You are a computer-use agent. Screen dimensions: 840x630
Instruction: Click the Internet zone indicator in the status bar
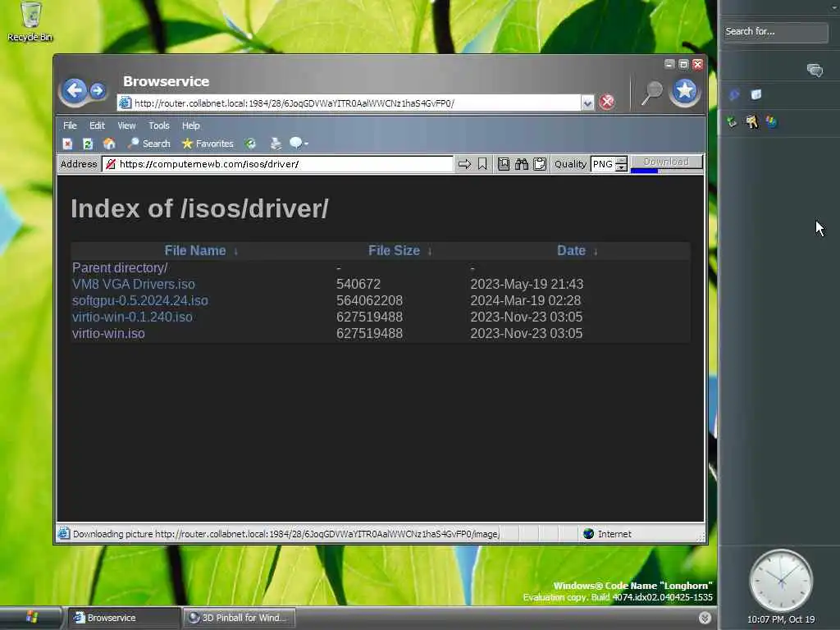tap(608, 533)
